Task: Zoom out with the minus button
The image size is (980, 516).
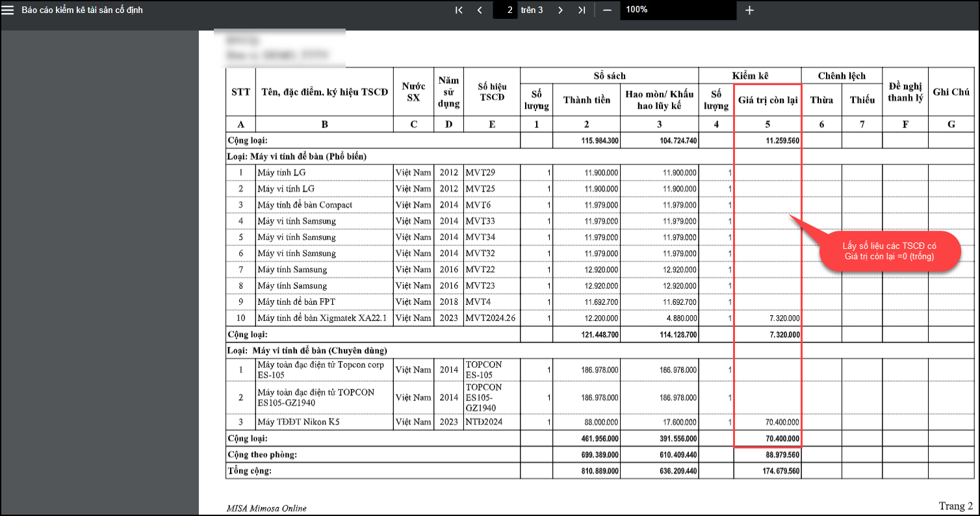Action: click(x=607, y=10)
